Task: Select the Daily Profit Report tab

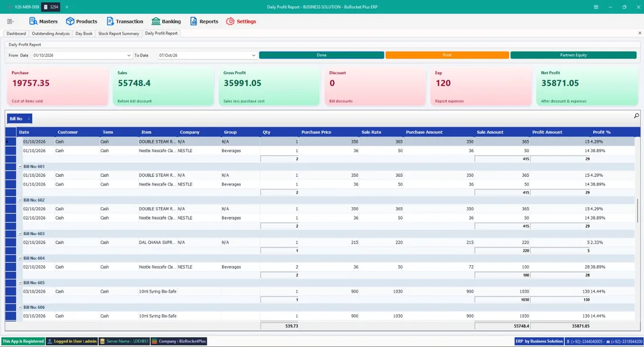Action: (x=161, y=33)
